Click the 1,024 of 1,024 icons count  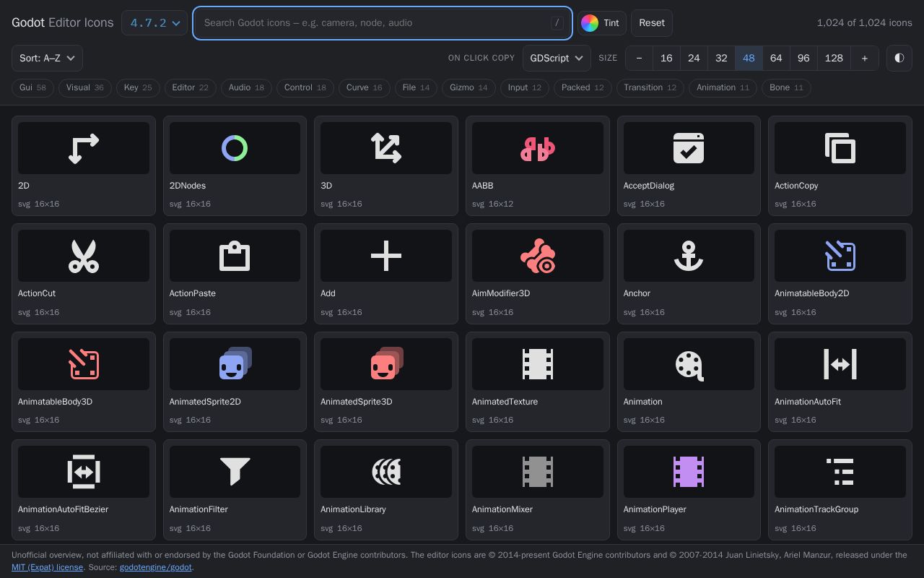pos(865,23)
